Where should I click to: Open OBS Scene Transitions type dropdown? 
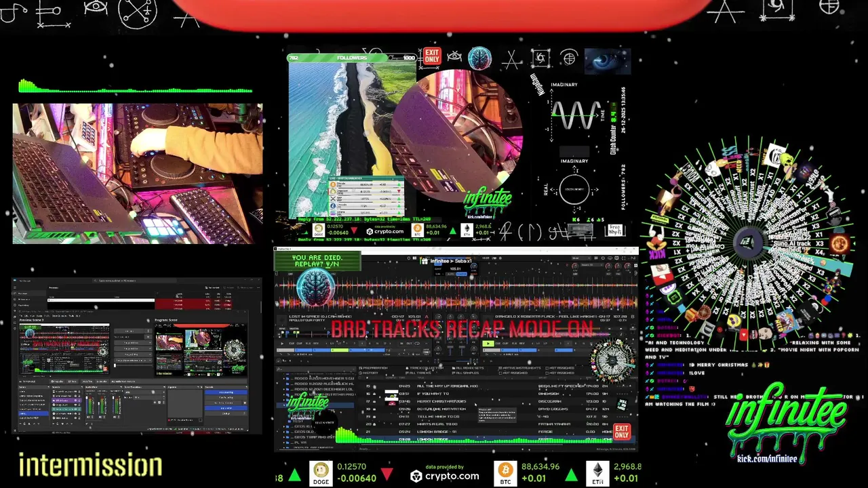coord(144,392)
